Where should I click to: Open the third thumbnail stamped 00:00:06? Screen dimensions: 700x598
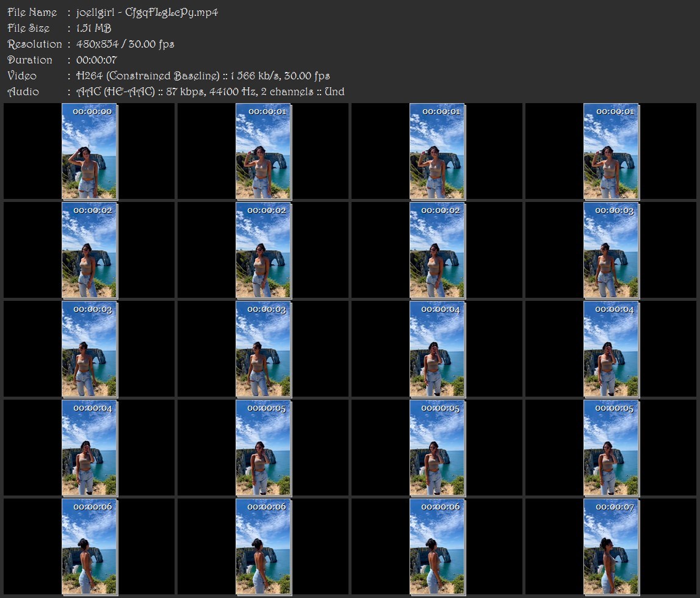(437, 547)
